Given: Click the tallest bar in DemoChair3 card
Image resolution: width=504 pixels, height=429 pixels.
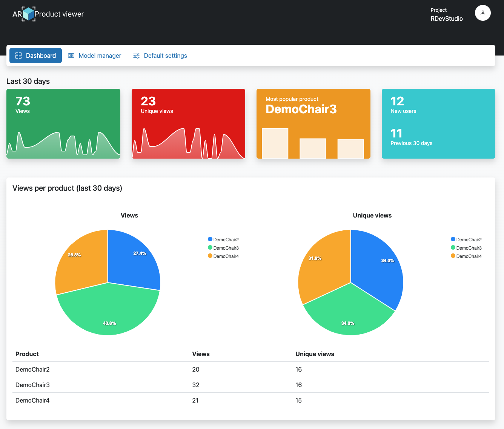Looking at the screenshot, I should pos(275,143).
